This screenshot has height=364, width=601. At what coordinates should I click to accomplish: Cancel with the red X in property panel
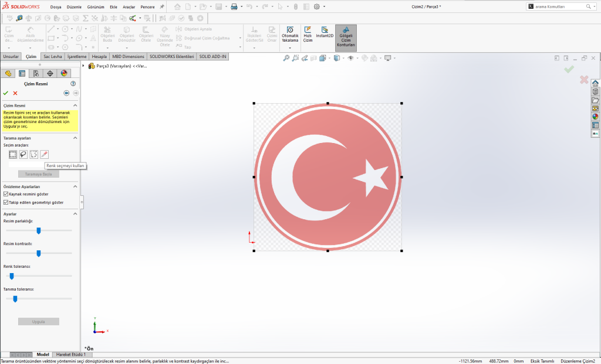point(15,93)
